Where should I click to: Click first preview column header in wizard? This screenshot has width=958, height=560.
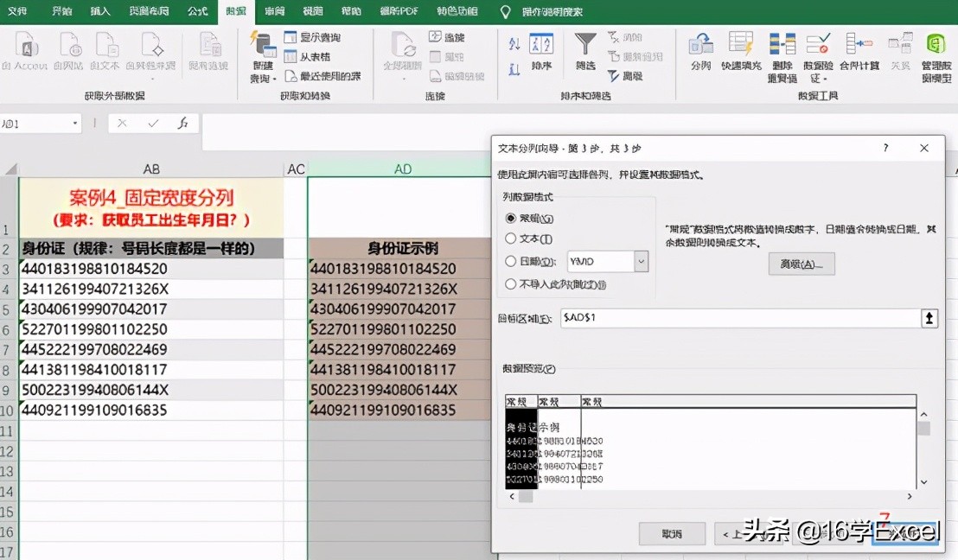pos(521,402)
